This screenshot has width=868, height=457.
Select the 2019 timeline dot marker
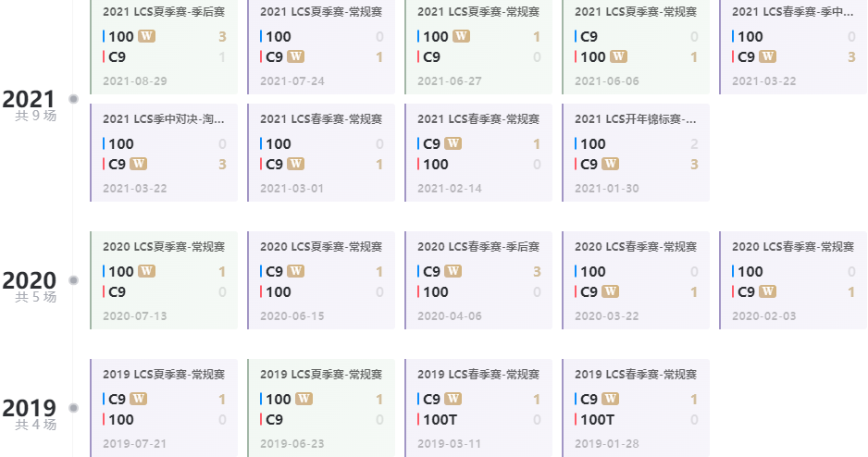[73, 408]
